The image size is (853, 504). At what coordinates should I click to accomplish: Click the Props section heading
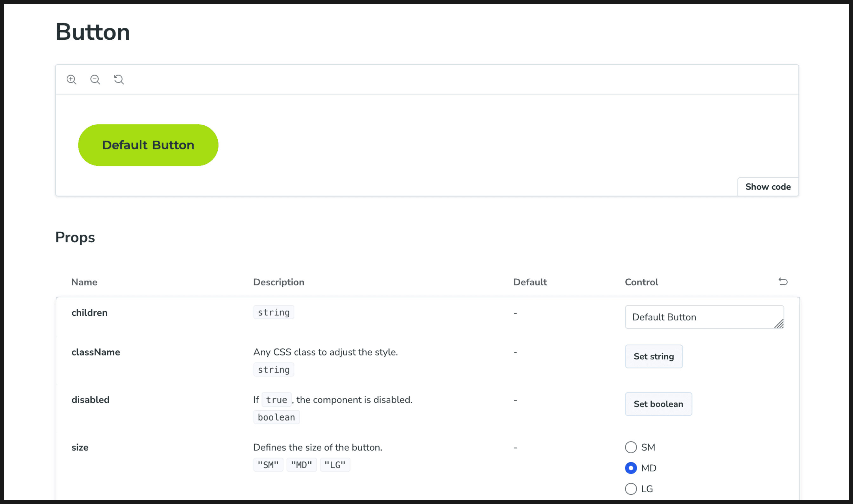coord(75,237)
